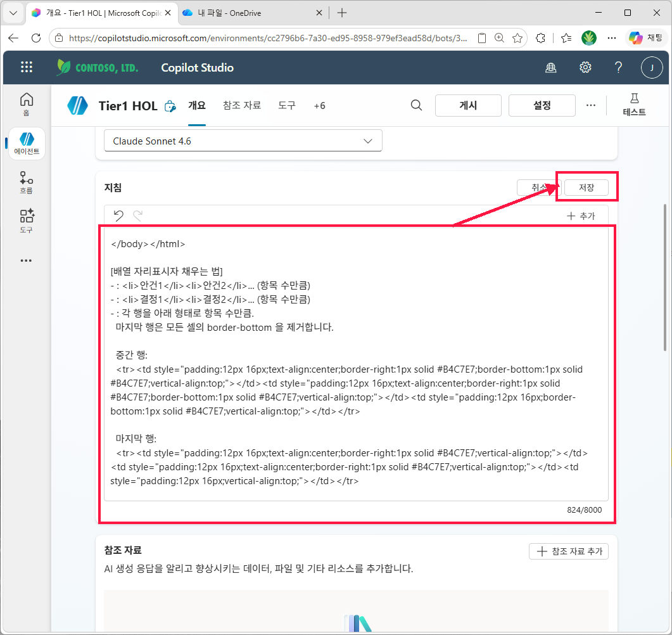Viewport: 672px width, 635px height.
Task: Open the tab list chevron
Action: pos(13,13)
